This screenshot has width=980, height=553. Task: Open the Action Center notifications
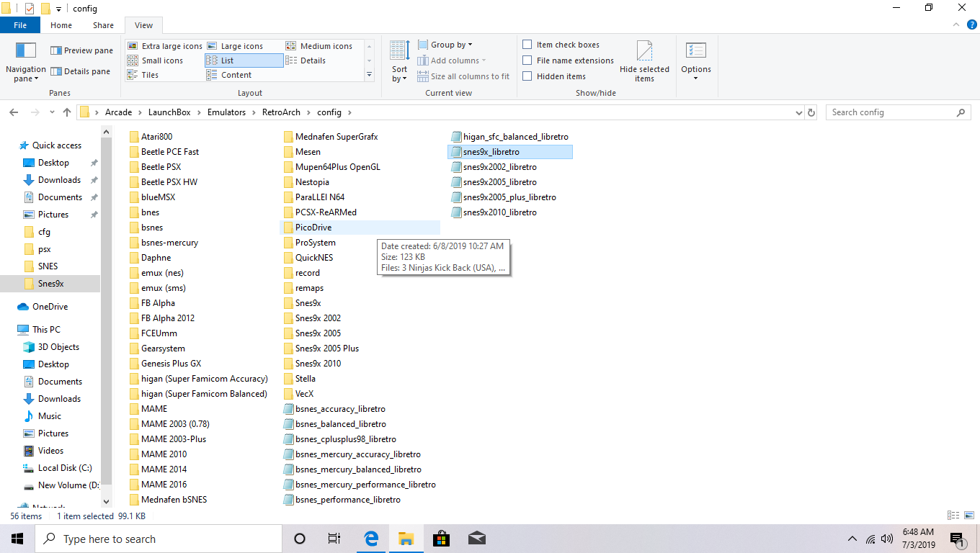(x=958, y=539)
